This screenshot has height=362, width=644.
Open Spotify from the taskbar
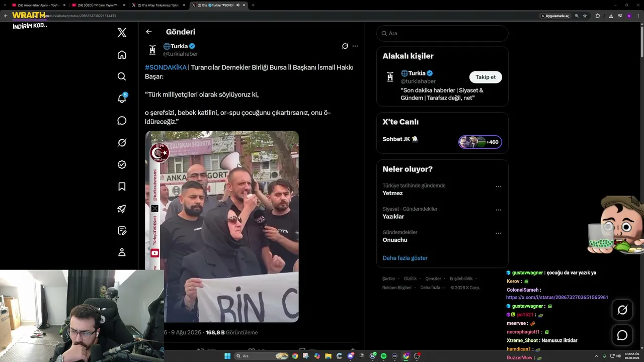tap(383, 356)
